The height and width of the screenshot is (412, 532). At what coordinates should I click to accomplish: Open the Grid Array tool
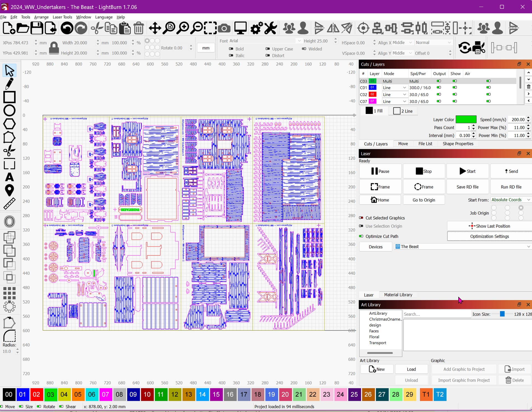9,293
